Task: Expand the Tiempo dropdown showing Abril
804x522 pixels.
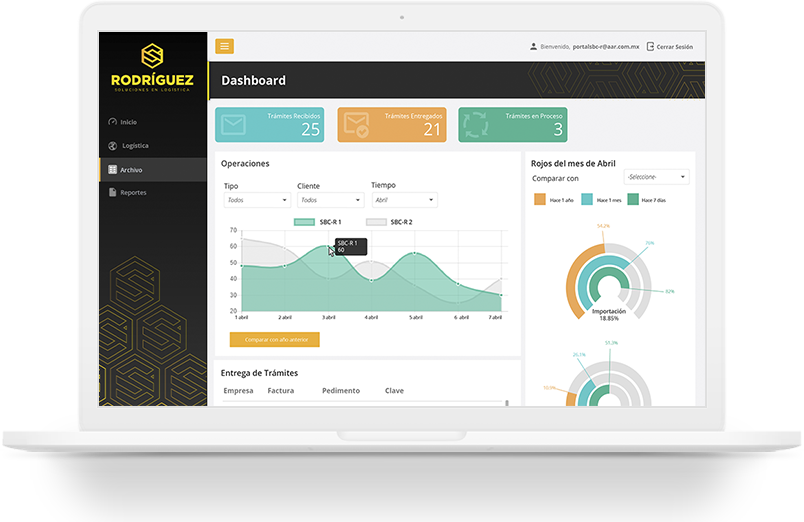Action: tap(404, 200)
